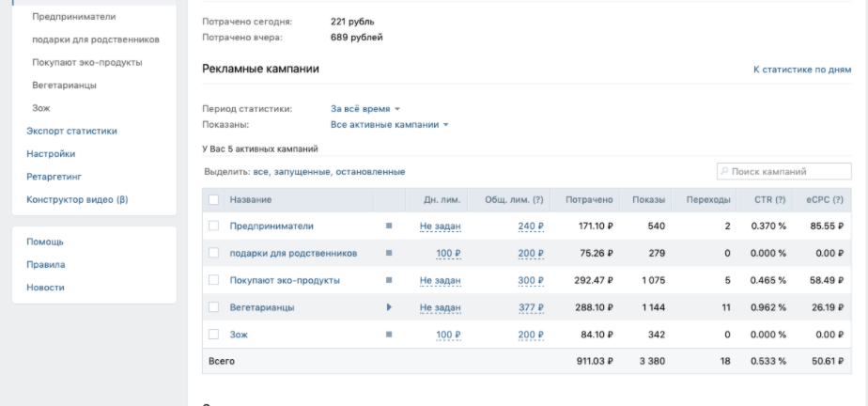Viewport: 868px width, 406px height.
Task: Select Предприниматели in sidebar campaign list
Action: tap(73, 17)
